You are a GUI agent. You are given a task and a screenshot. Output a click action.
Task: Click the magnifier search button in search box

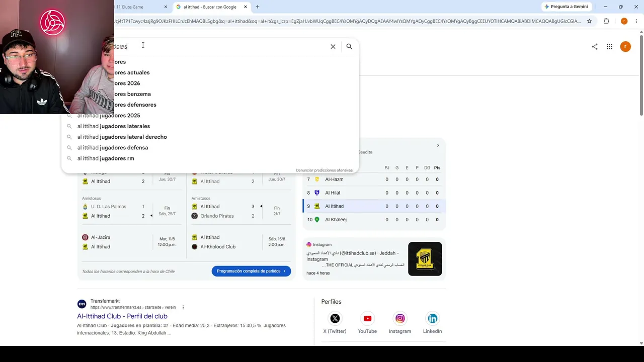pos(349,46)
